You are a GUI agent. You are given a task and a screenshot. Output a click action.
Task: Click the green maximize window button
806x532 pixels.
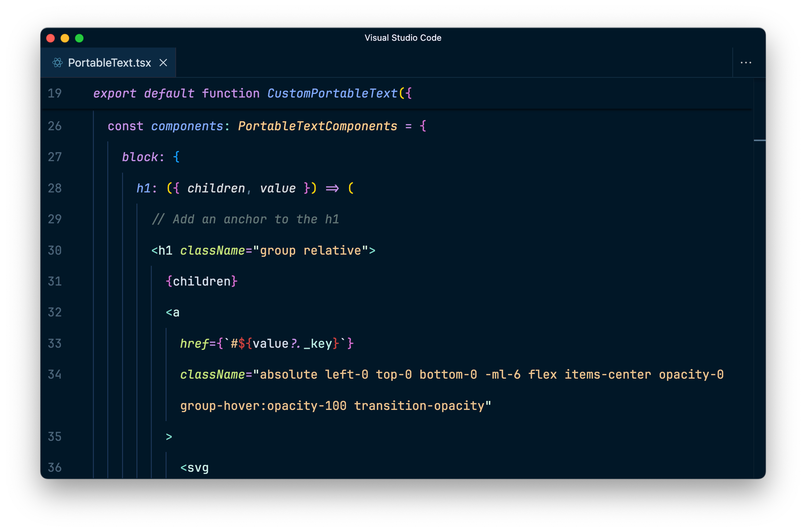click(79, 38)
